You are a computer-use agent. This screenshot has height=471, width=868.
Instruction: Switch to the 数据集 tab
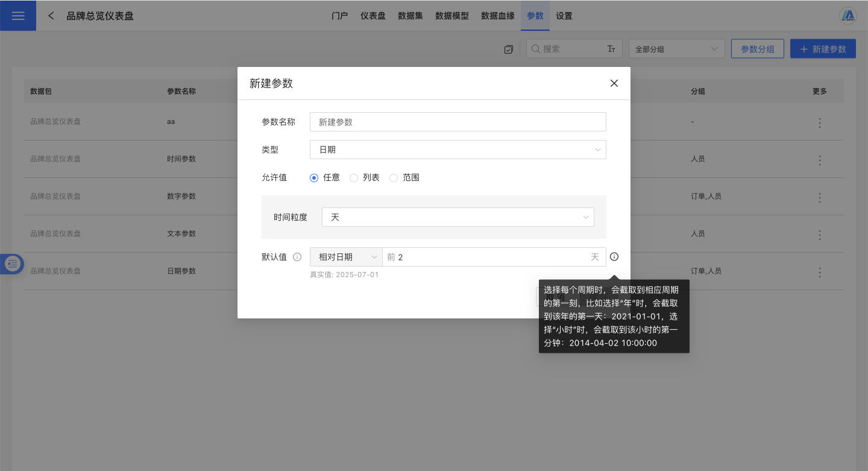point(410,16)
